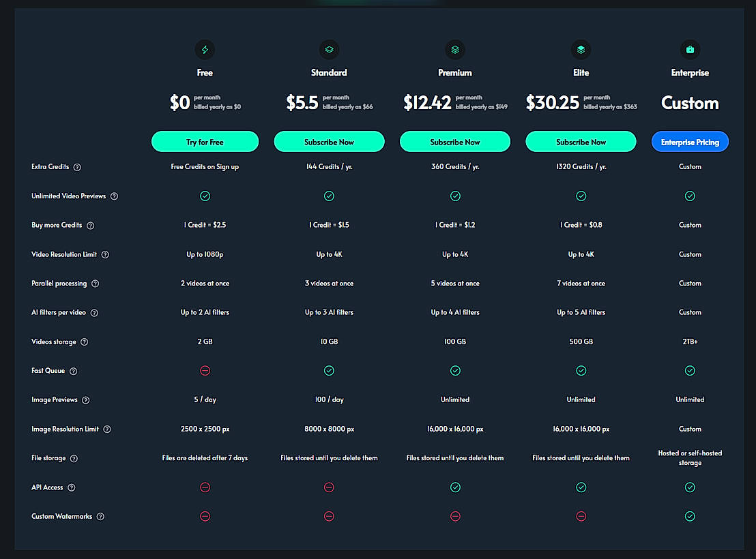
Task: Click the Enterprise Custom price text
Action: pos(690,103)
